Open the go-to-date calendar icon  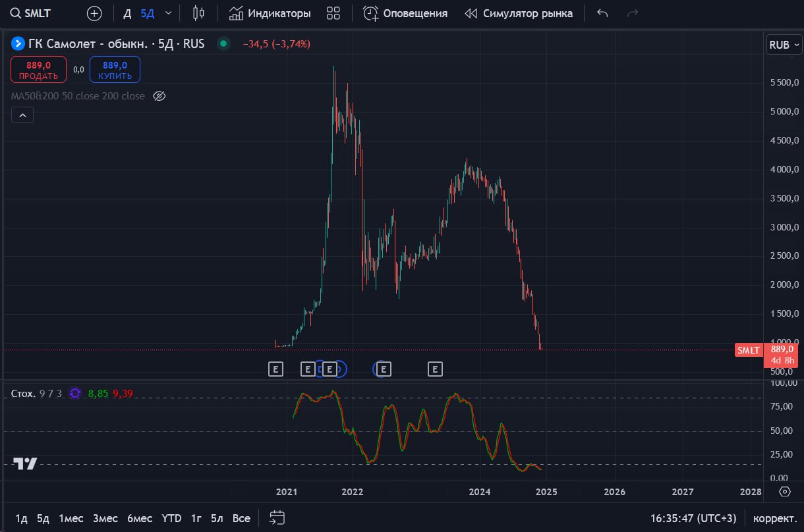[277, 518]
